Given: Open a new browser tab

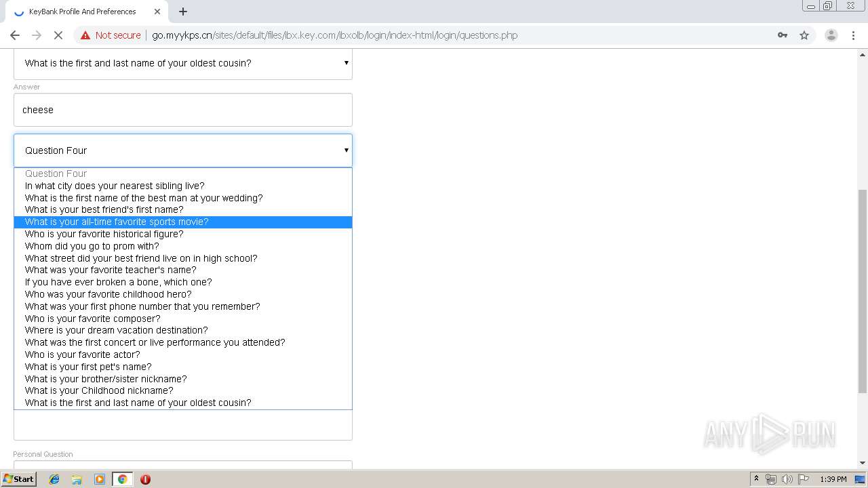Looking at the screenshot, I should 183,12.
